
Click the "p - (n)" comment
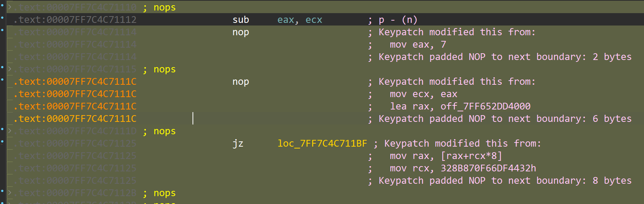[x=398, y=20]
